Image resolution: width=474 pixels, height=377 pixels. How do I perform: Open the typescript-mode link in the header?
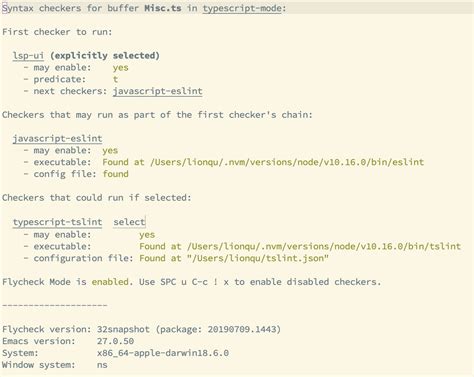(242, 8)
